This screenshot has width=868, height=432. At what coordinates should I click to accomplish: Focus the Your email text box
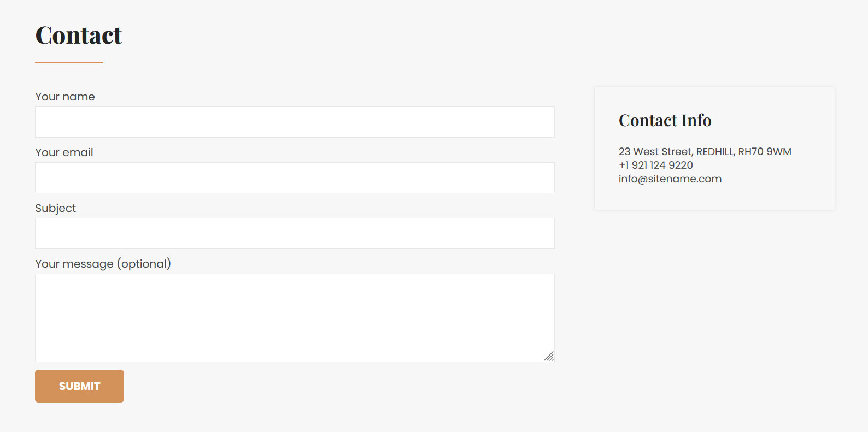295,177
